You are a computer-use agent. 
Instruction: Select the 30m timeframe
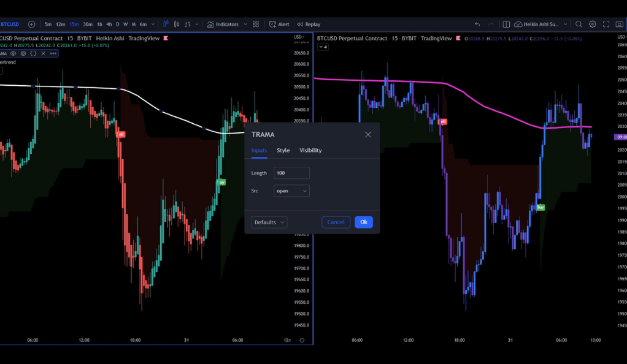(88, 25)
